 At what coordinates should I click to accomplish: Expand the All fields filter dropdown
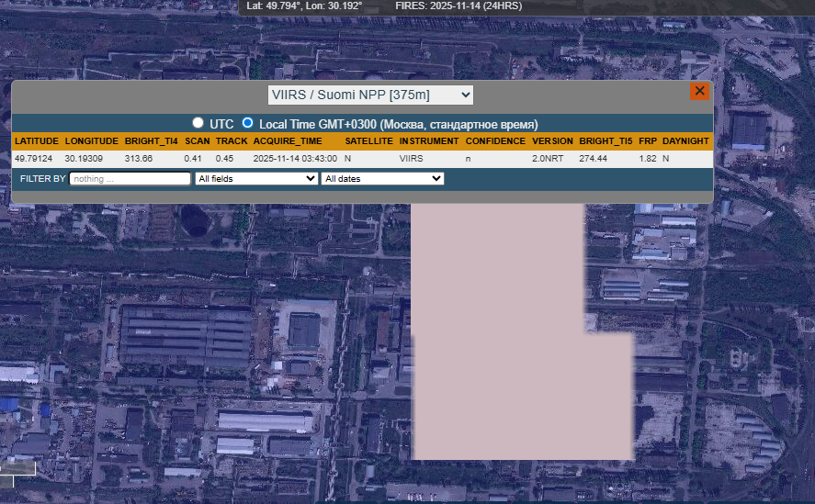coord(256,178)
